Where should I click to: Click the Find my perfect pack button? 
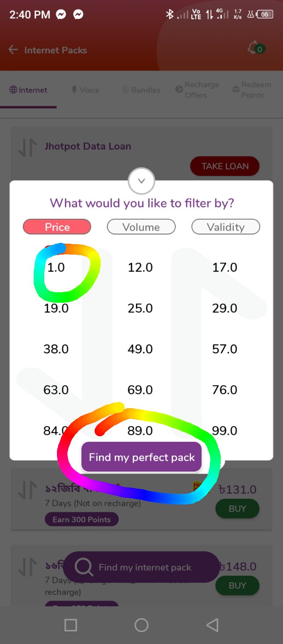point(141,457)
